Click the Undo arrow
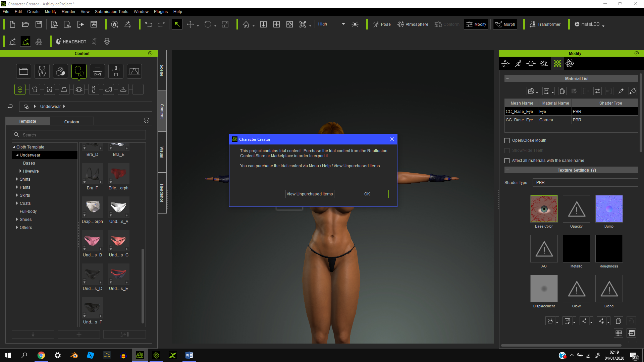 149,24
